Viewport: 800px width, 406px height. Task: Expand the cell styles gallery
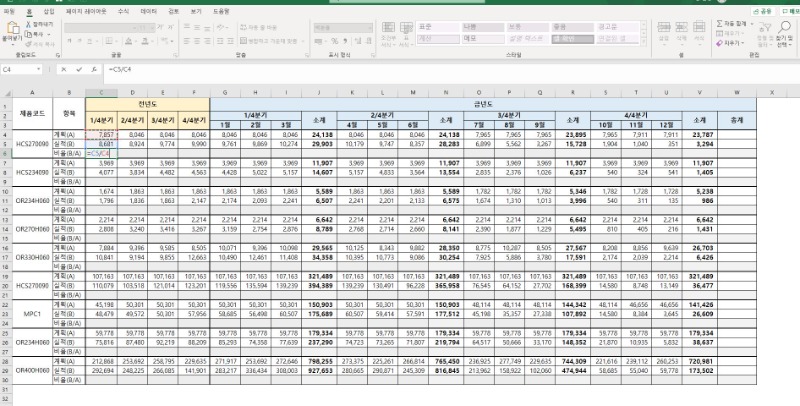[x=643, y=43]
